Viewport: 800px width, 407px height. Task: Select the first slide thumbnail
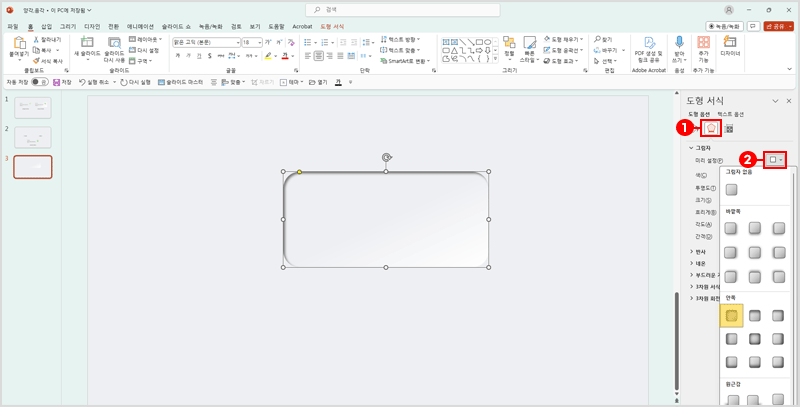point(33,106)
